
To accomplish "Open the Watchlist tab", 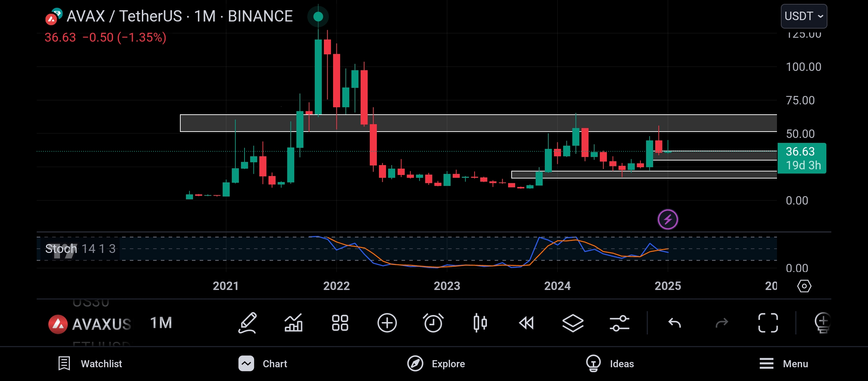I will [90, 364].
